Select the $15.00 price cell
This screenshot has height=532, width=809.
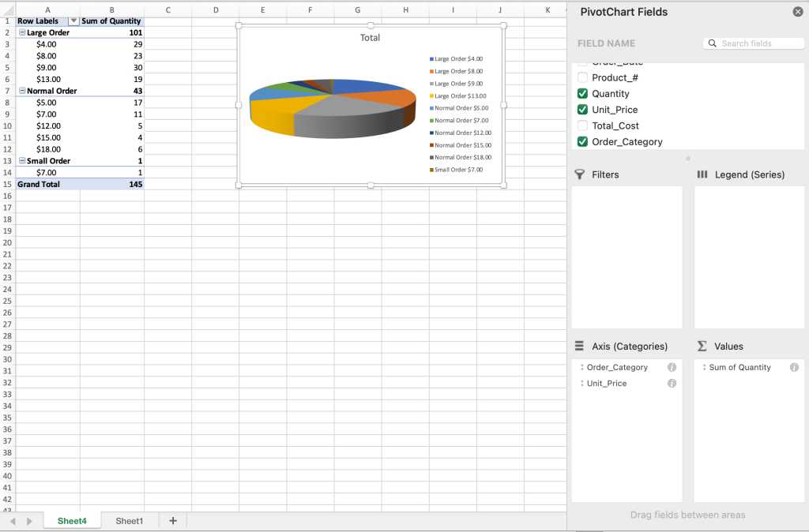[47, 137]
